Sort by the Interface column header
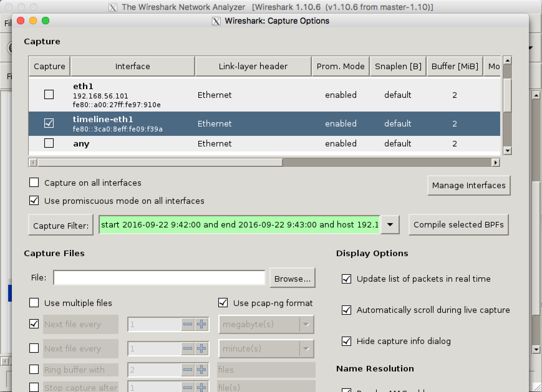 click(x=133, y=66)
